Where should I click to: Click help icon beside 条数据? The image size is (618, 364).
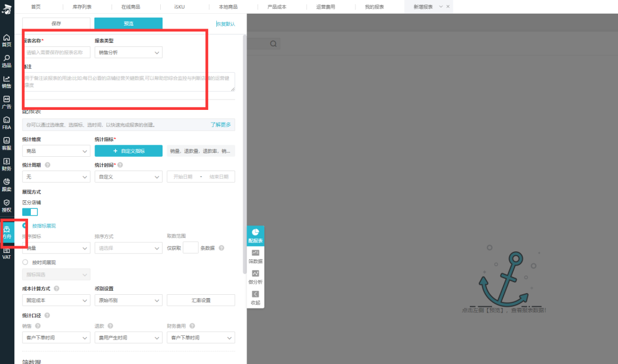(221, 248)
